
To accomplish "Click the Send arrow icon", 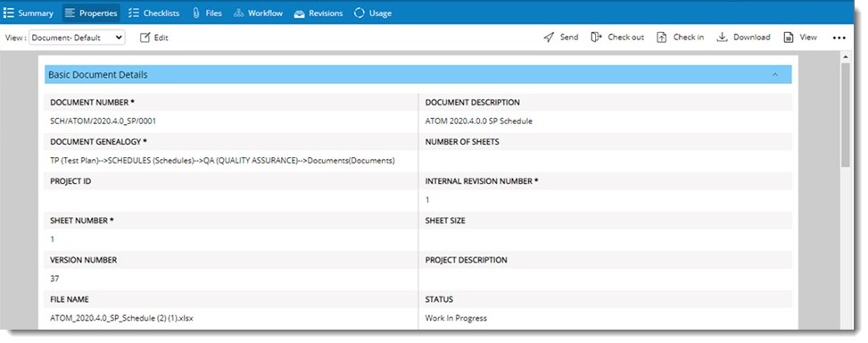I will point(549,38).
